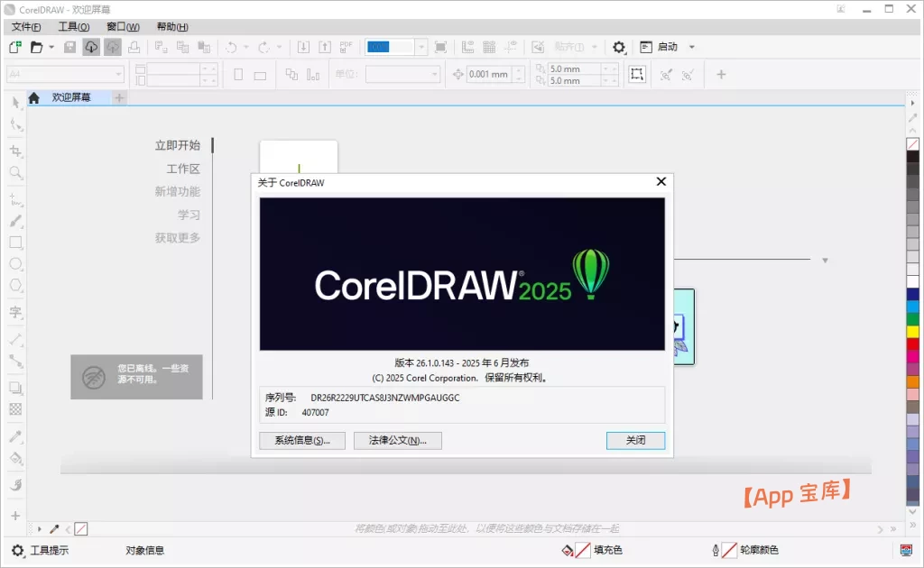
Task: Open the 文件 menu
Action: (x=26, y=27)
